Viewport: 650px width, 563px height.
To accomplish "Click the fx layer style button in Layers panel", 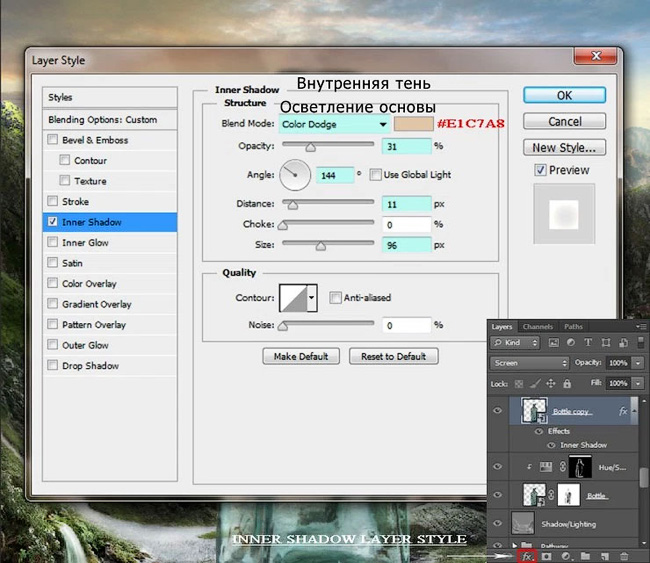I will [x=526, y=556].
